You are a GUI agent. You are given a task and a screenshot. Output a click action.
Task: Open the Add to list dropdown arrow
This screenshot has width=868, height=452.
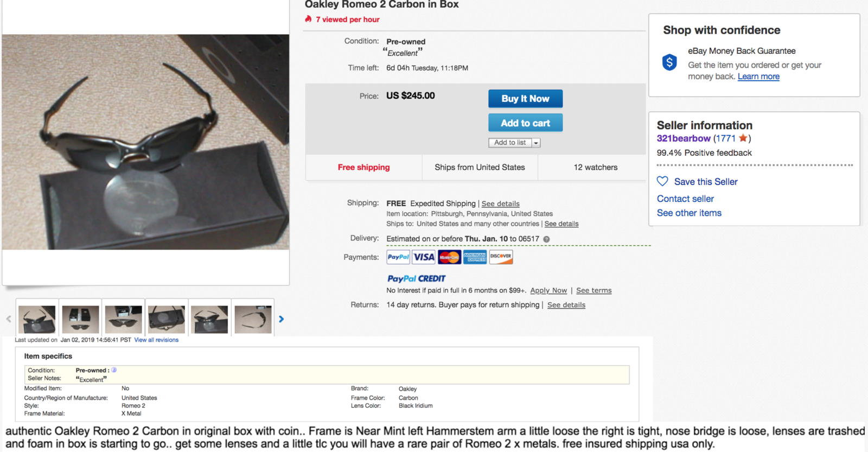click(536, 143)
